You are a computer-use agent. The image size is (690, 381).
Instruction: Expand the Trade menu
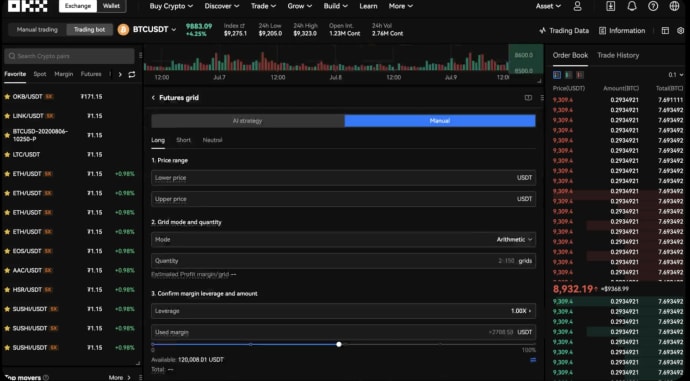coord(263,6)
